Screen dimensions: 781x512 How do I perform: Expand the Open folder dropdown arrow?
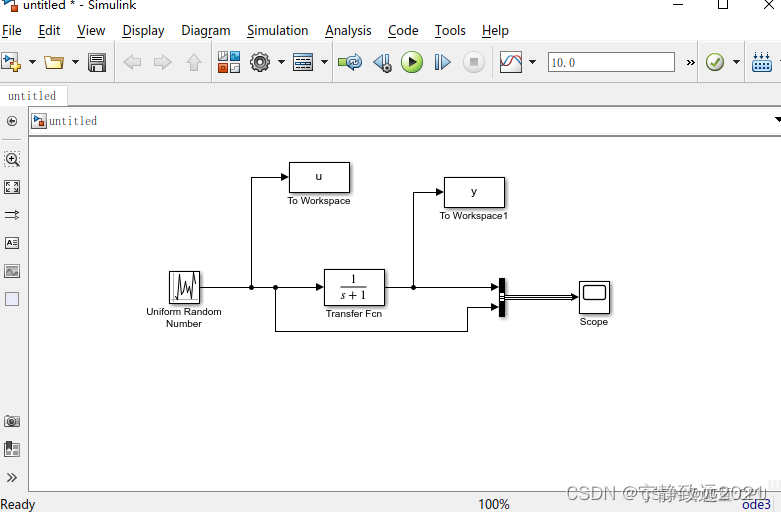click(x=75, y=62)
